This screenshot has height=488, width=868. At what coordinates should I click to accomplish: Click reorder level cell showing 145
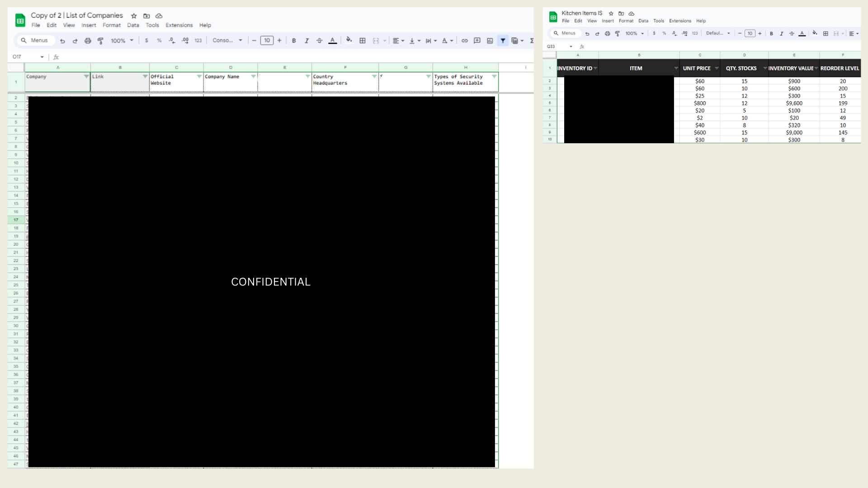[843, 133]
